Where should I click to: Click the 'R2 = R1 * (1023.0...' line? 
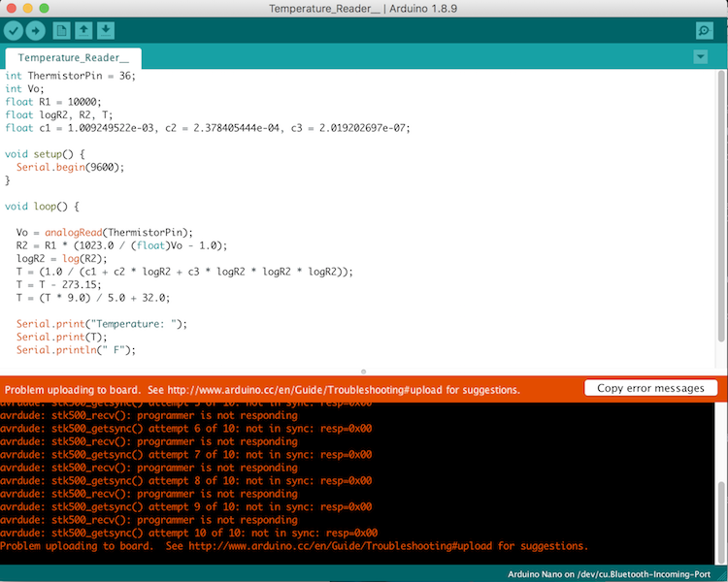[x=121, y=245]
